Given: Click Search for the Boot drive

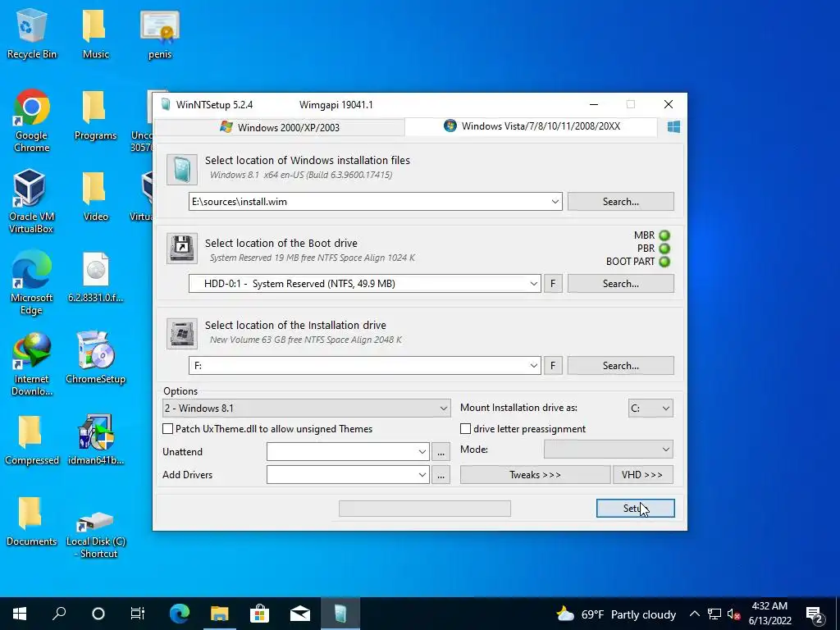Looking at the screenshot, I should pos(620,283).
